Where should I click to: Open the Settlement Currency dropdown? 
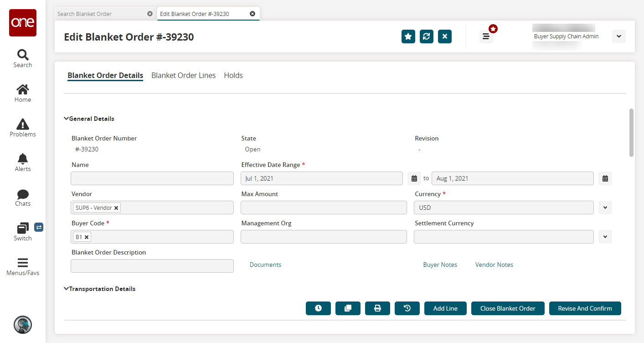tap(605, 237)
